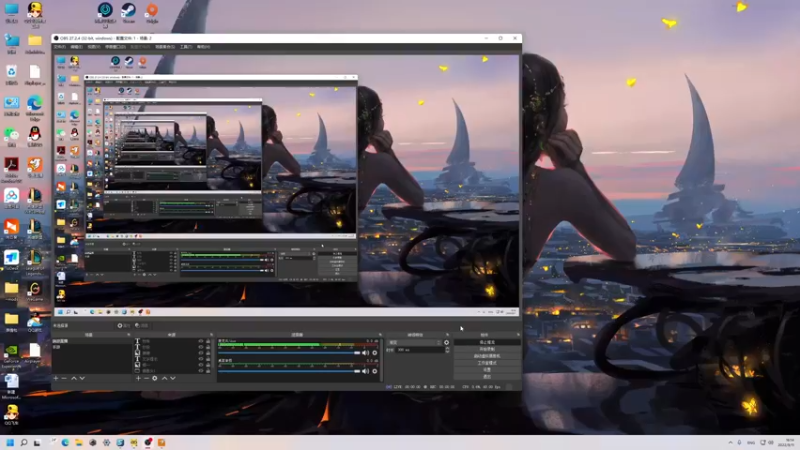The image size is (800, 450).
Task: Toggle eye visibility of the display capture source
Action: 201,370
